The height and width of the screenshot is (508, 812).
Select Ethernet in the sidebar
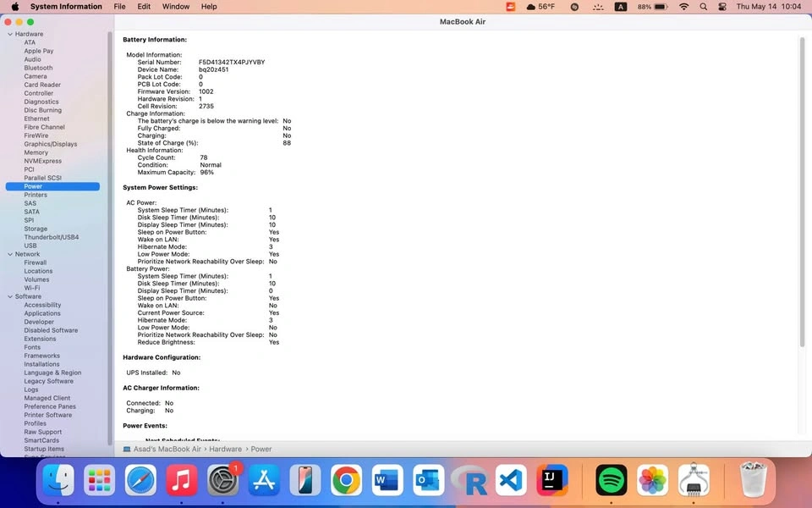[x=36, y=119]
